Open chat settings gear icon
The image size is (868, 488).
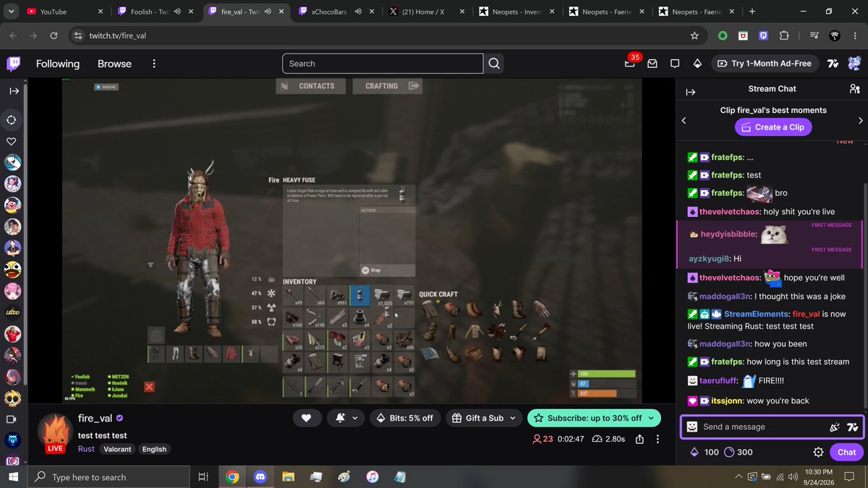[818, 452]
